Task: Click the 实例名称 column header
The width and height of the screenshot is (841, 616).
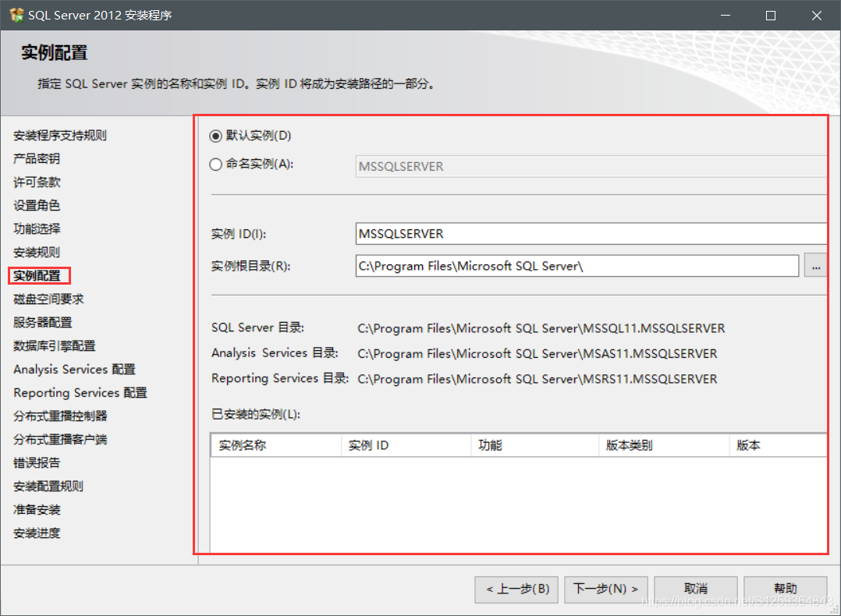Action: [275, 445]
